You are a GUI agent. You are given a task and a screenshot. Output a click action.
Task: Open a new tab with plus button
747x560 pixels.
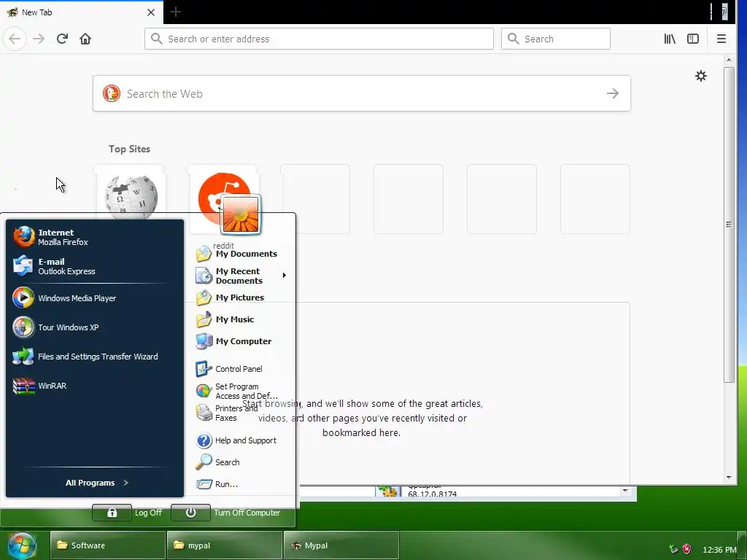point(175,12)
